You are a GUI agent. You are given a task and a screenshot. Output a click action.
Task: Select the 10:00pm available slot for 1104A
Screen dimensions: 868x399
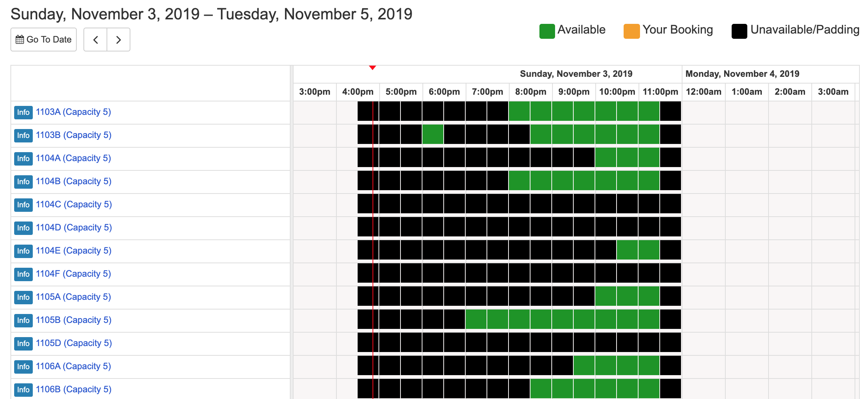click(x=606, y=157)
